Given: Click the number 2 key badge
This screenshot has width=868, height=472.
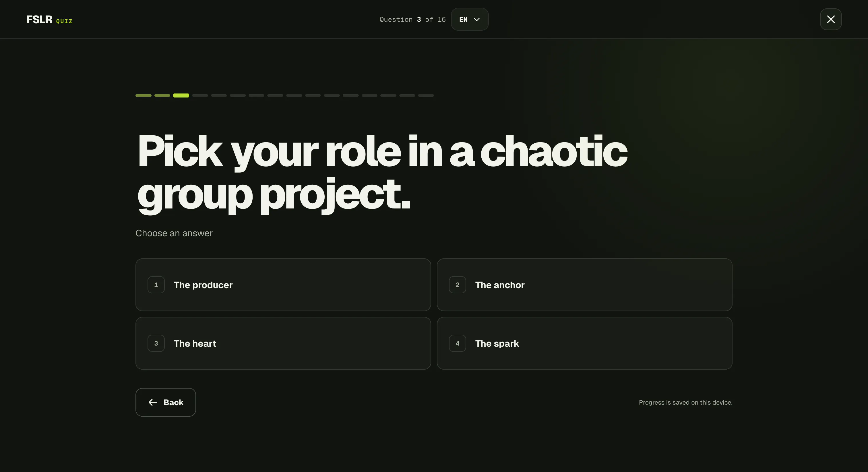Looking at the screenshot, I should tap(457, 285).
